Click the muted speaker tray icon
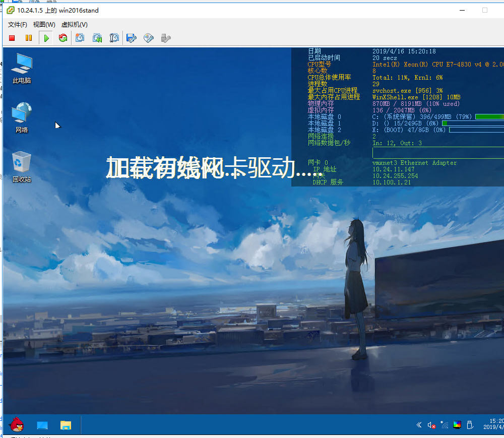 pos(431,425)
